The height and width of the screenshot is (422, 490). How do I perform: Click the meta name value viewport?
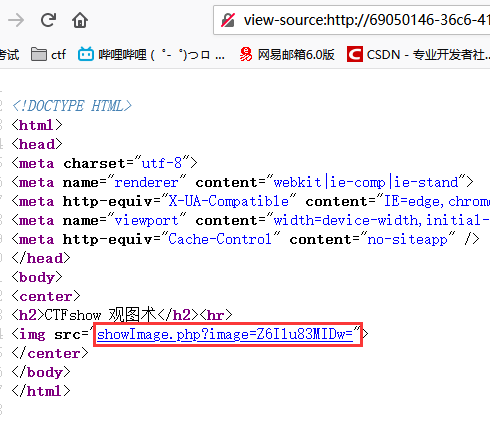(x=146, y=220)
